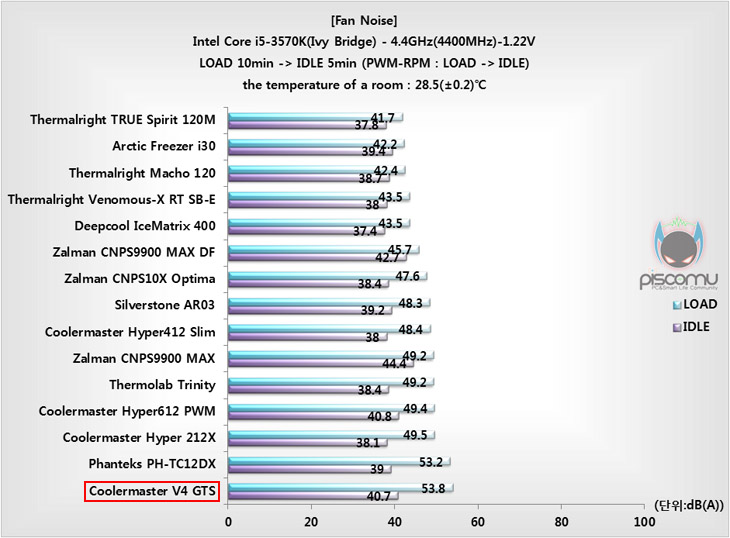Select the Zalman CNPS9900 MAX label
This screenshot has width=730, height=538.
[144, 358]
